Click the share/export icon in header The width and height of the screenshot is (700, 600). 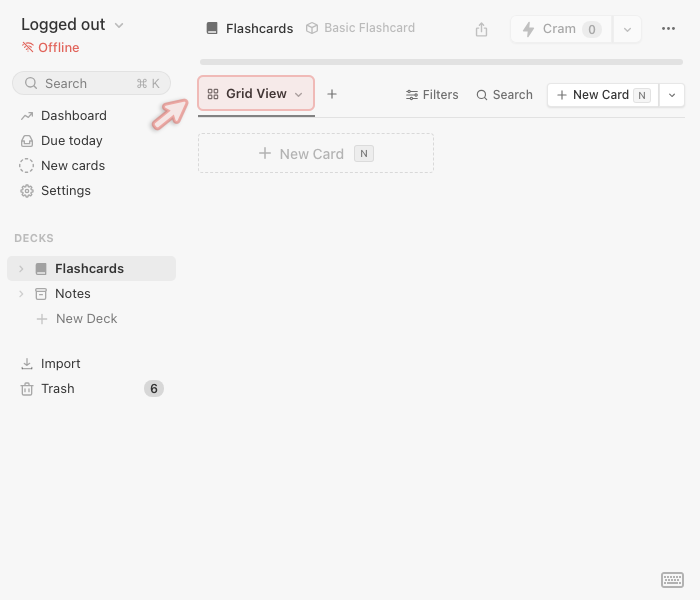pos(481,29)
